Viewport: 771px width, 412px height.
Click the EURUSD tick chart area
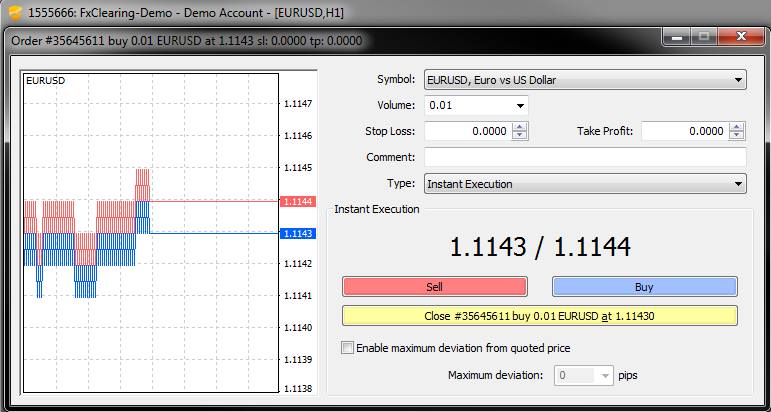coord(150,300)
